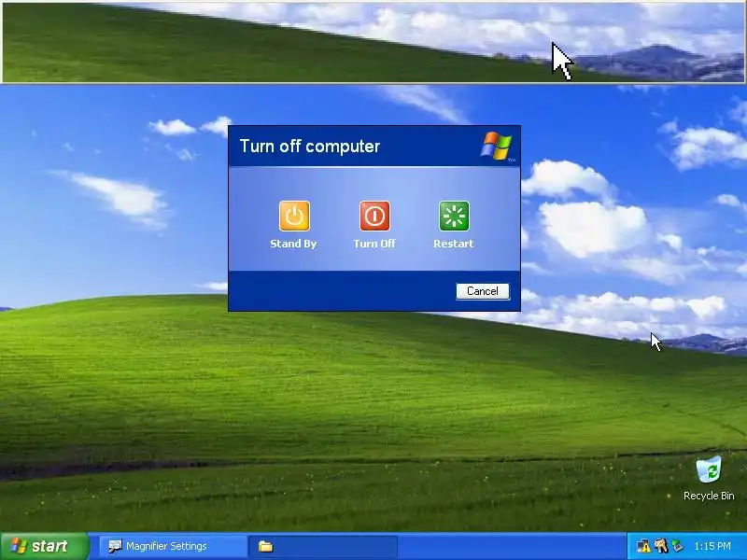Click the network warning tray icon
This screenshot has height=560, width=747.
click(643, 546)
